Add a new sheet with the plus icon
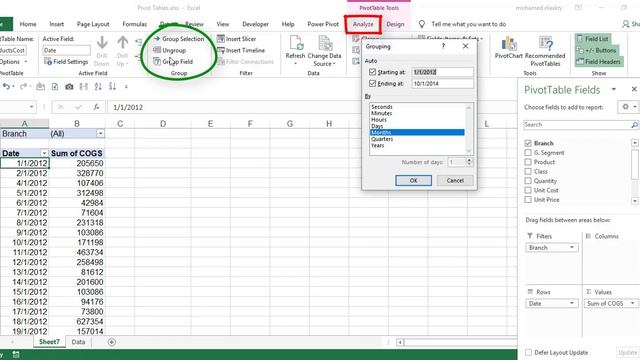The width and height of the screenshot is (640, 360). pyautogui.click(x=111, y=342)
